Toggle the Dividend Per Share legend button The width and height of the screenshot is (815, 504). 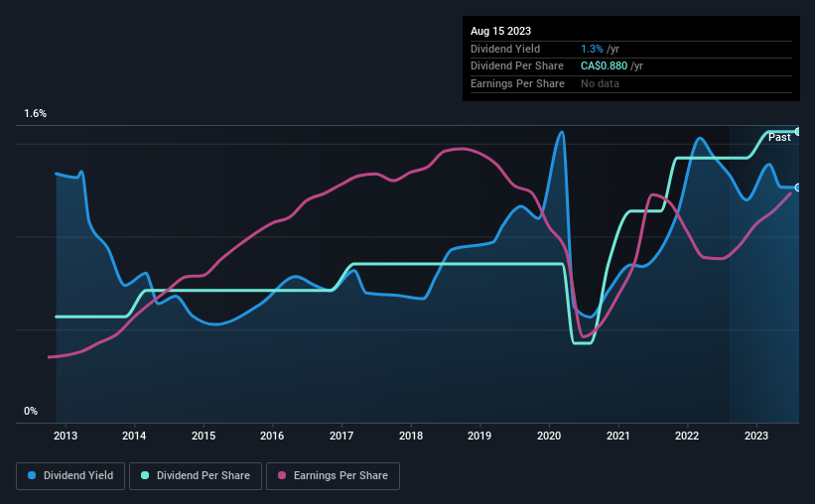click(x=196, y=476)
